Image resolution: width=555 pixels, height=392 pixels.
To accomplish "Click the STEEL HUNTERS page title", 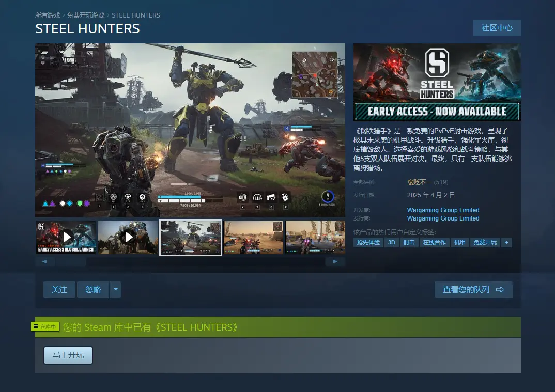I will pyautogui.click(x=87, y=28).
